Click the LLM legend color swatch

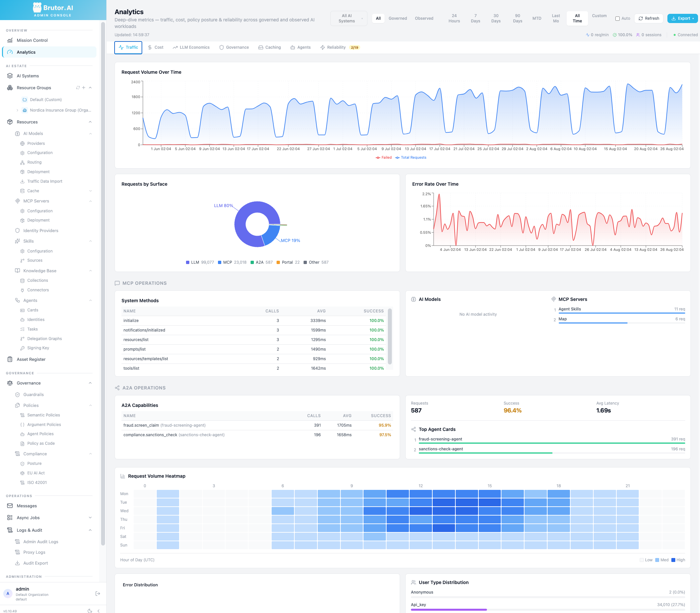(187, 262)
